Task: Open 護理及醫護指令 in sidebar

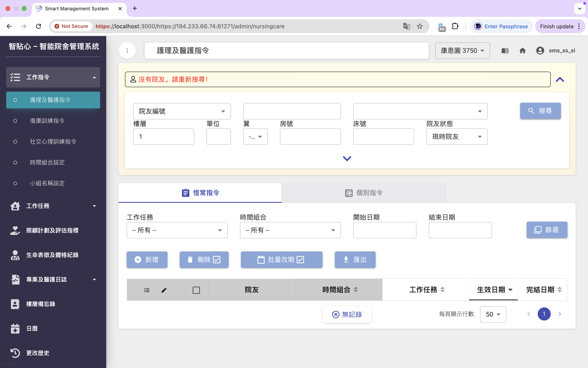Action: (x=53, y=100)
